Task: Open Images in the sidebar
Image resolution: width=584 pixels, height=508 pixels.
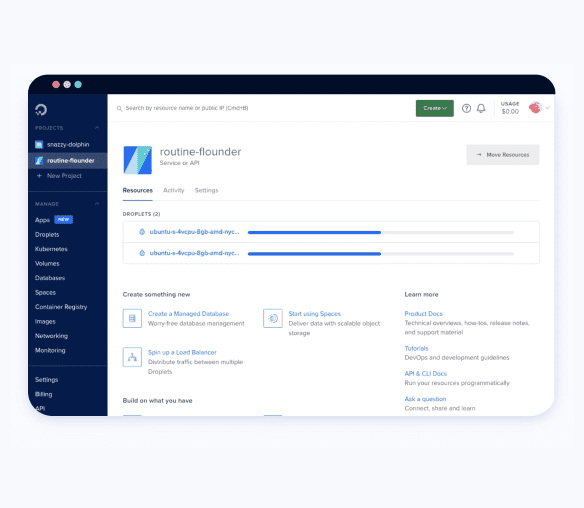Action: (45, 321)
